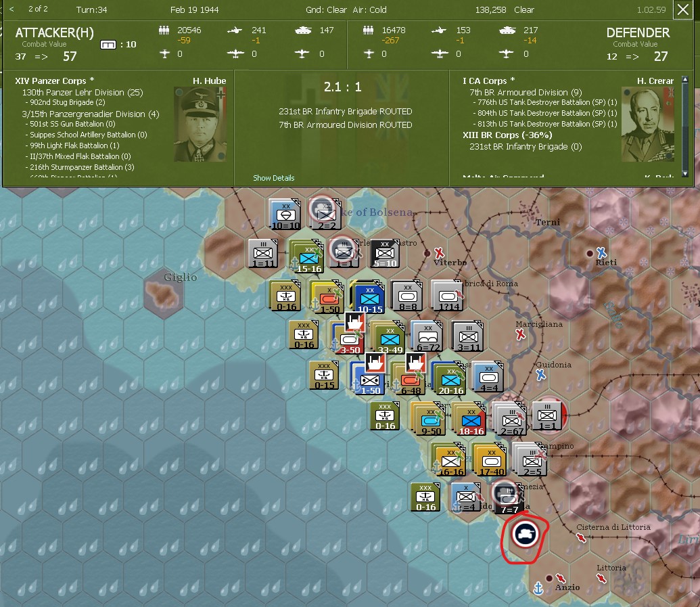This screenshot has height=607, width=700.
Task: Select 130th Panzer Lehr Division (25) row
Action: coord(83,93)
